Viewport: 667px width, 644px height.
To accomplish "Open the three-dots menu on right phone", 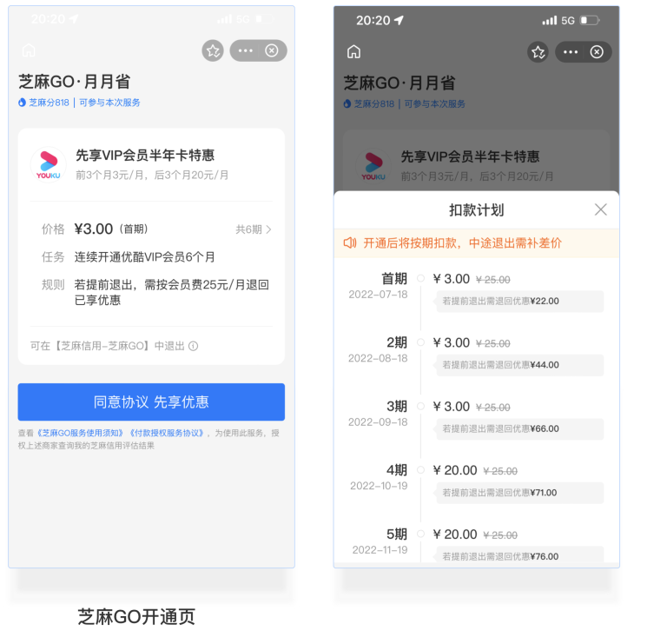I will tap(571, 52).
